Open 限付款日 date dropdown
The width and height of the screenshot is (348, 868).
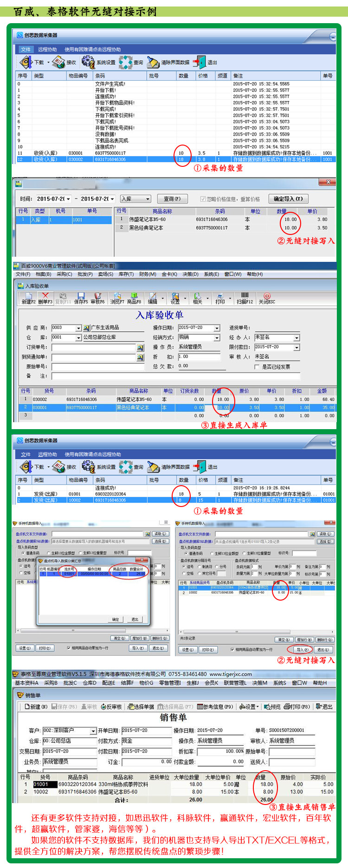coord(297,347)
